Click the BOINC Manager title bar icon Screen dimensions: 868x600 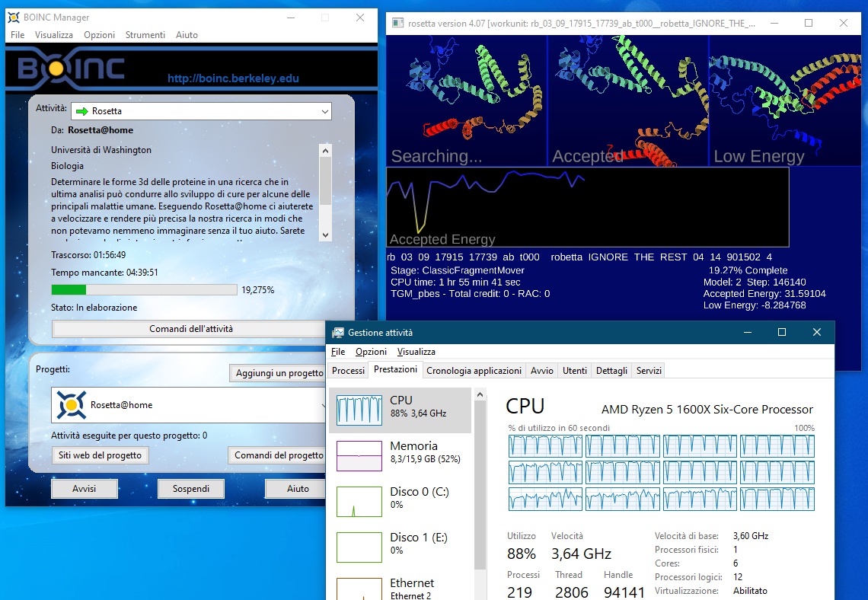tap(14, 18)
